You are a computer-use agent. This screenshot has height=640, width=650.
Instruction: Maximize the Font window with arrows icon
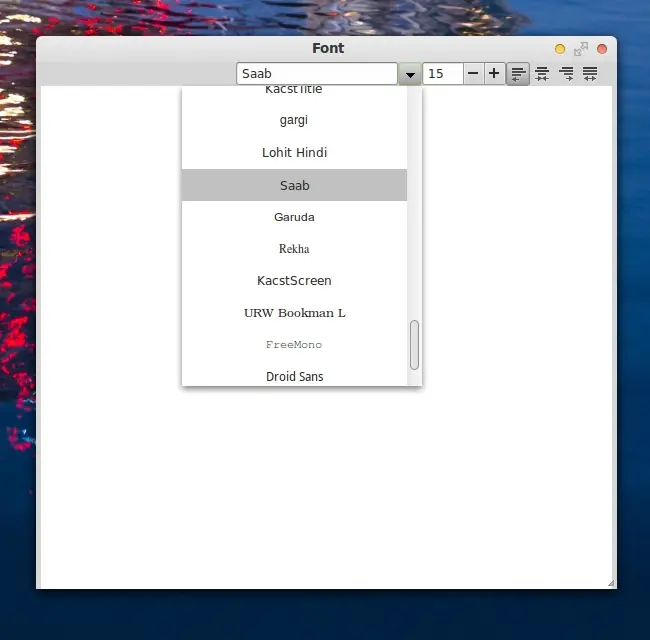(581, 49)
